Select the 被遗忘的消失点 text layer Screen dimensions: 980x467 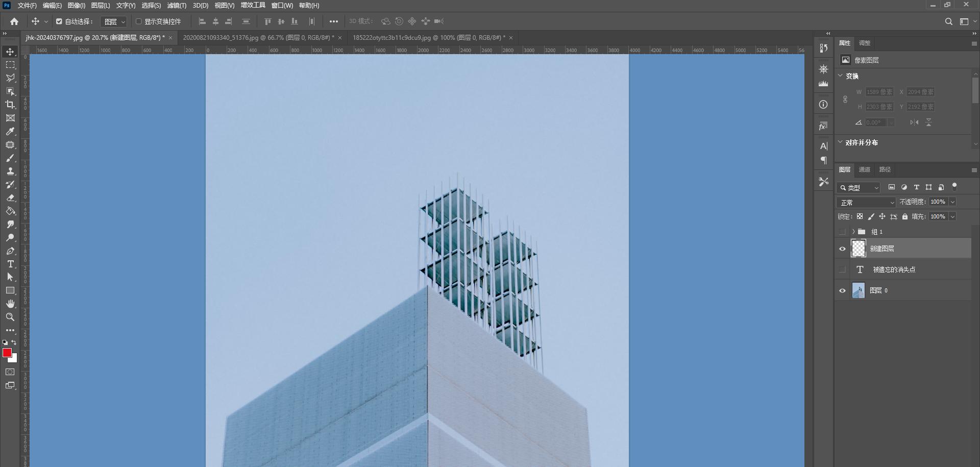coord(894,269)
